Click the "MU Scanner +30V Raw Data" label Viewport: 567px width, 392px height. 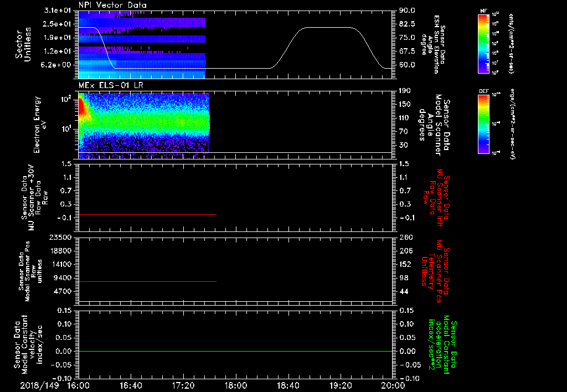coord(34,198)
